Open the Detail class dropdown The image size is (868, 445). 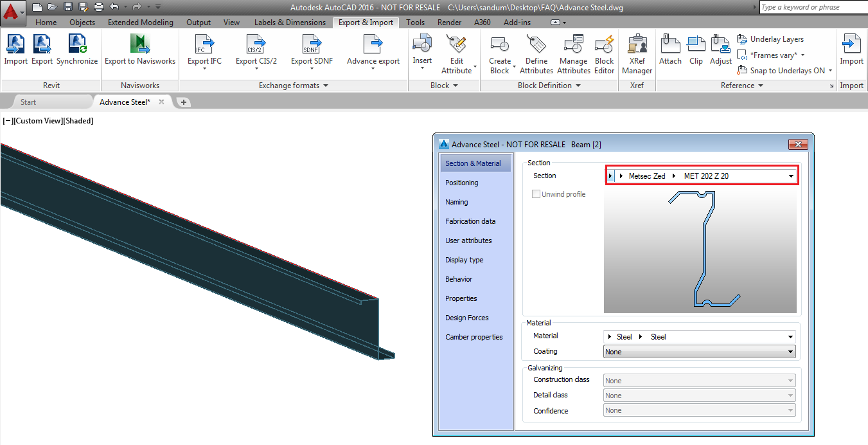click(700, 395)
